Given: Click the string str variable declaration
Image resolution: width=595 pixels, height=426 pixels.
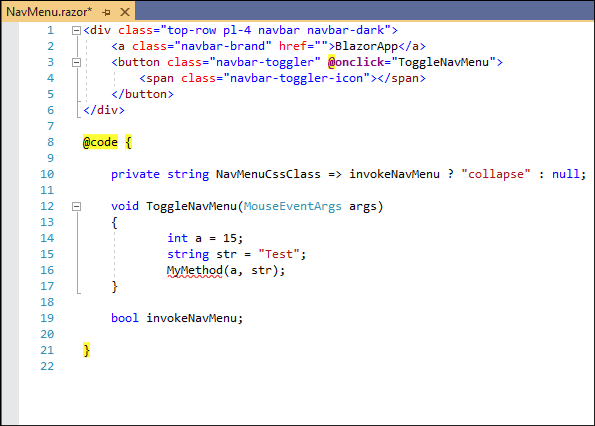Looking at the screenshot, I should pyautogui.click(x=236, y=254).
